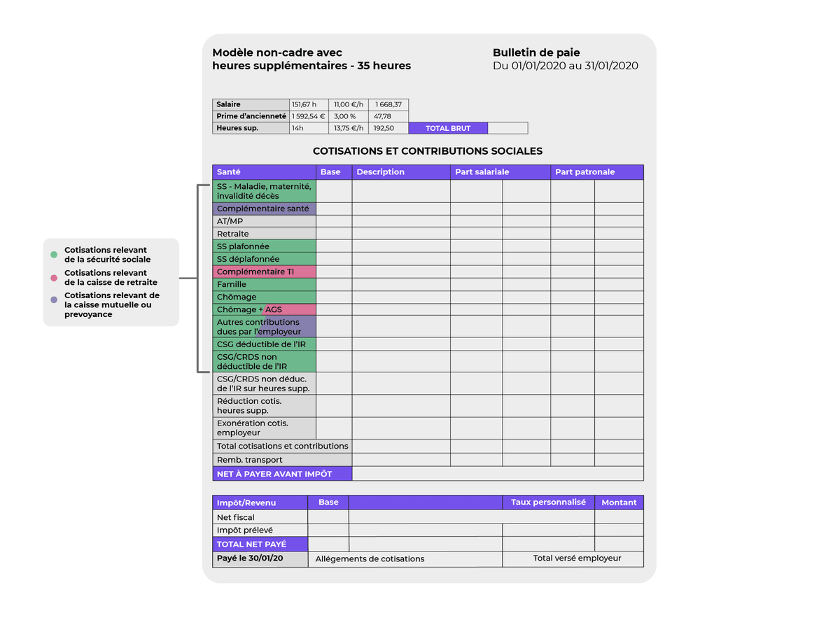Click the SS plafonnée row label
The image size is (840, 625).
[265, 246]
